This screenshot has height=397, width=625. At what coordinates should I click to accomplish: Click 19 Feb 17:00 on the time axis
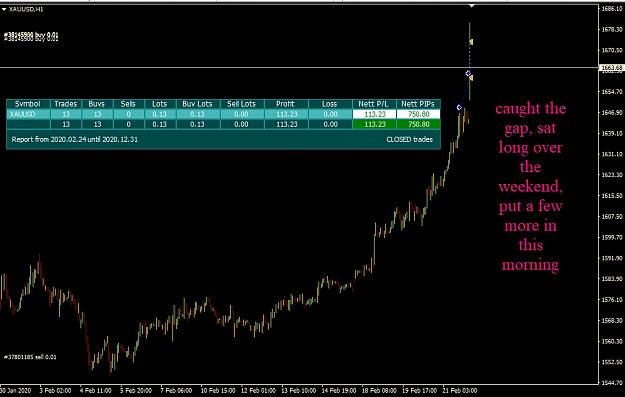click(x=419, y=391)
